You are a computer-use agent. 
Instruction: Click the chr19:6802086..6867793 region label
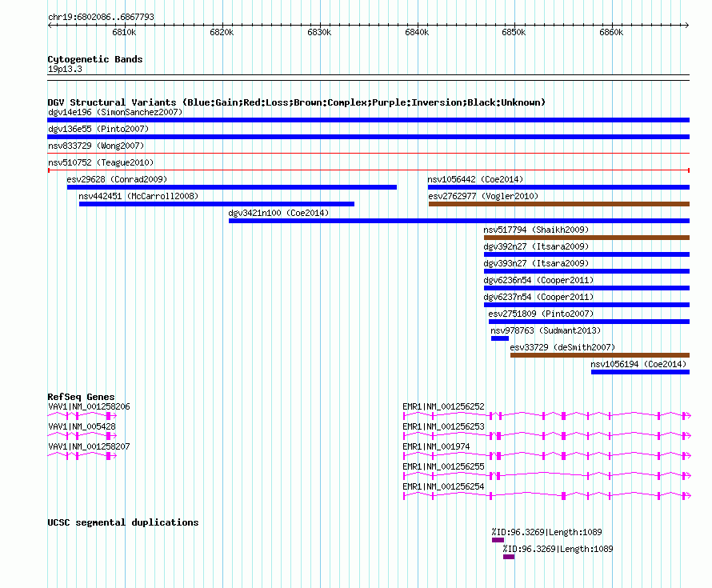(101, 17)
